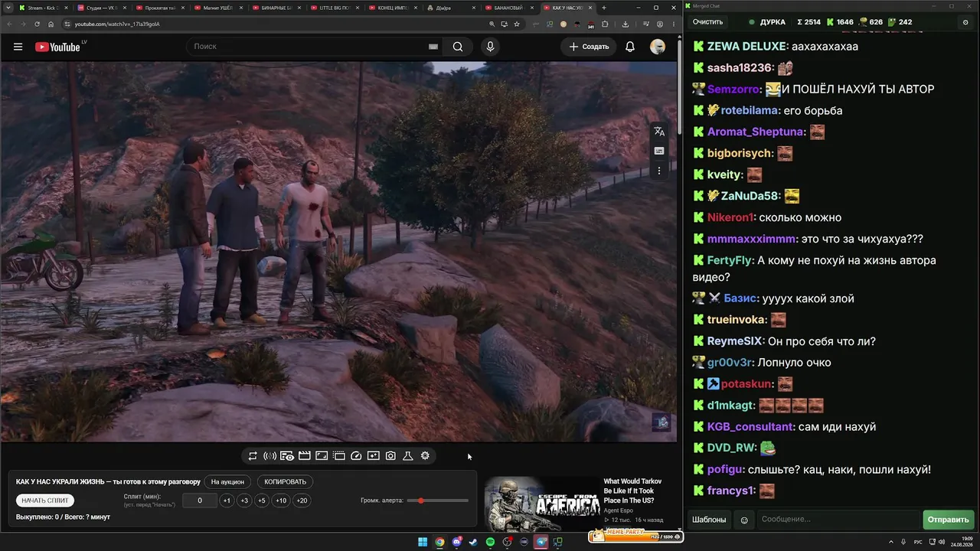Switch to the 'LITTLE BIG' tab
Image resolution: width=980 pixels, height=551 pixels.
[334, 8]
